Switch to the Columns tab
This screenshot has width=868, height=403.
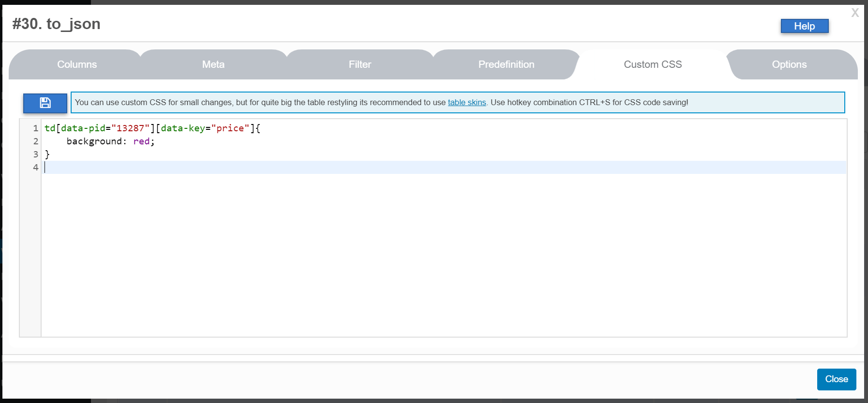point(77,64)
